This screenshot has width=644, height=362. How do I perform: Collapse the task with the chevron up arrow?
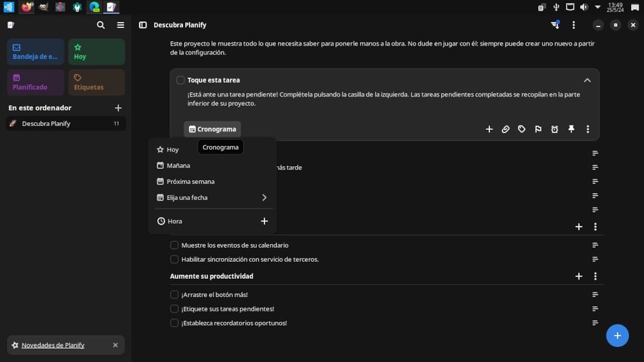point(587,80)
